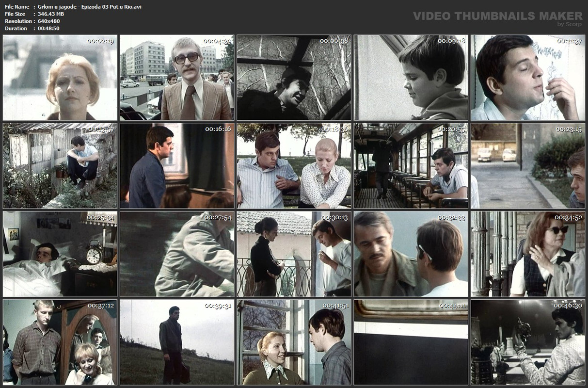Image resolution: width=588 pixels, height=388 pixels.
Task: Click the frame at 00:44:11
Action: tap(411, 342)
